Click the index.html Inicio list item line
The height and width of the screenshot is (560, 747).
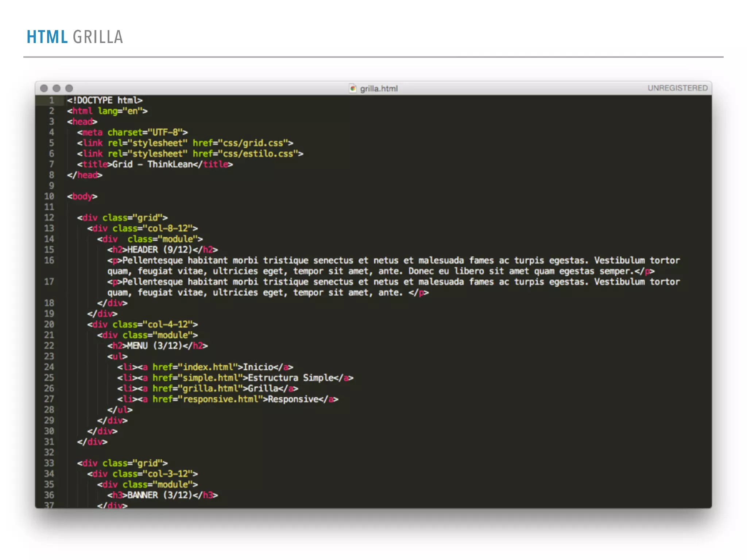pyautogui.click(x=205, y=367)
